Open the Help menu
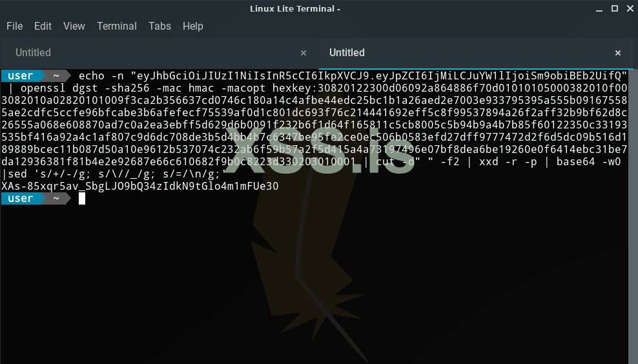This screenshot has width=638, height=364. point(193,26)
